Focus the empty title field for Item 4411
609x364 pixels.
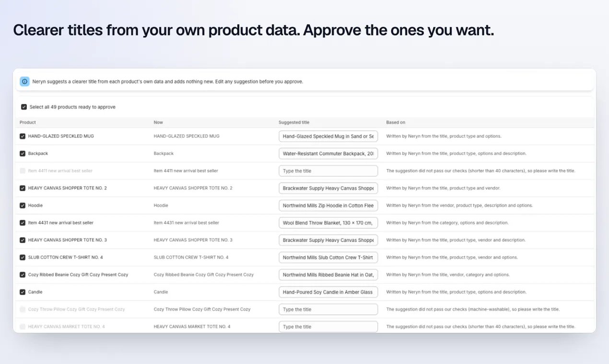(x=328, y=171)
